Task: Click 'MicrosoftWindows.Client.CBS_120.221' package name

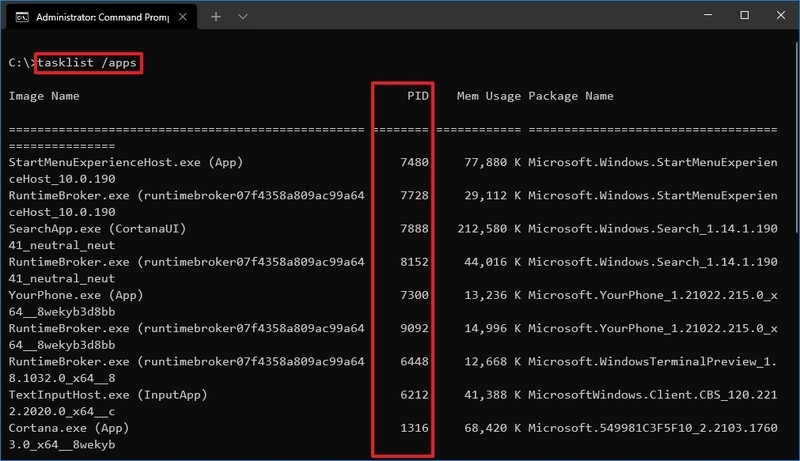Action: click(x=653, y=394)
